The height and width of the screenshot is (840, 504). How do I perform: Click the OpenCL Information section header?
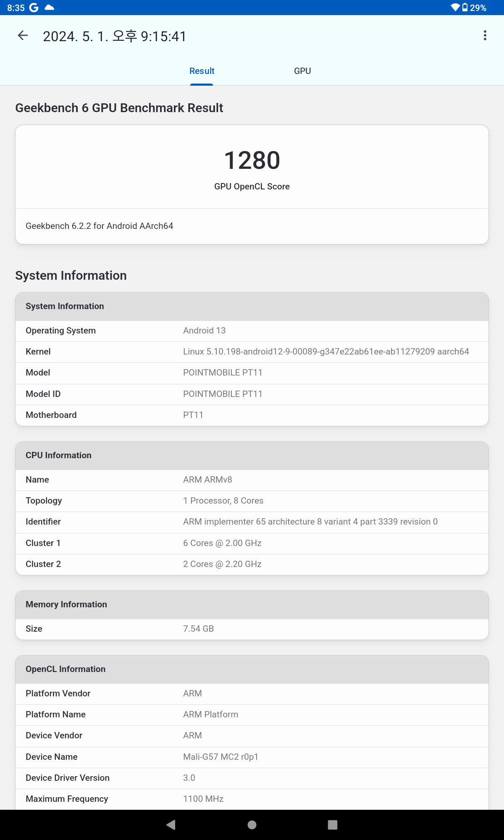[x=66, y=669]
